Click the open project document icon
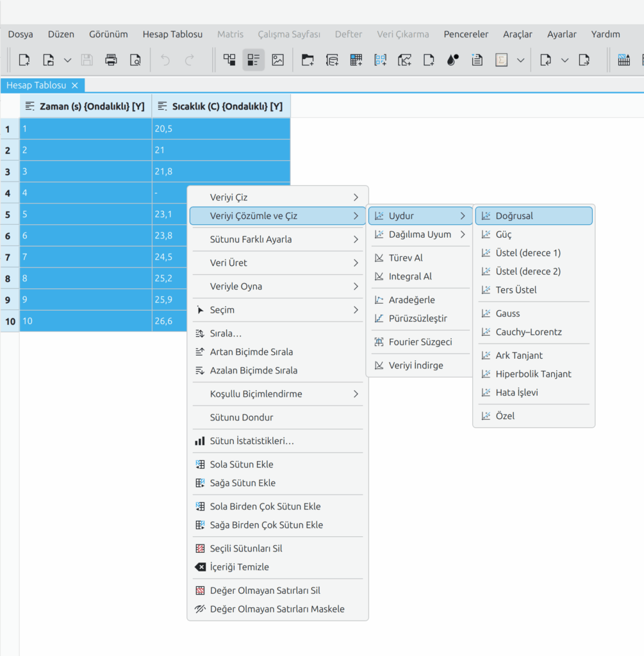The image size is (644, 656). (x=49, y=60)
